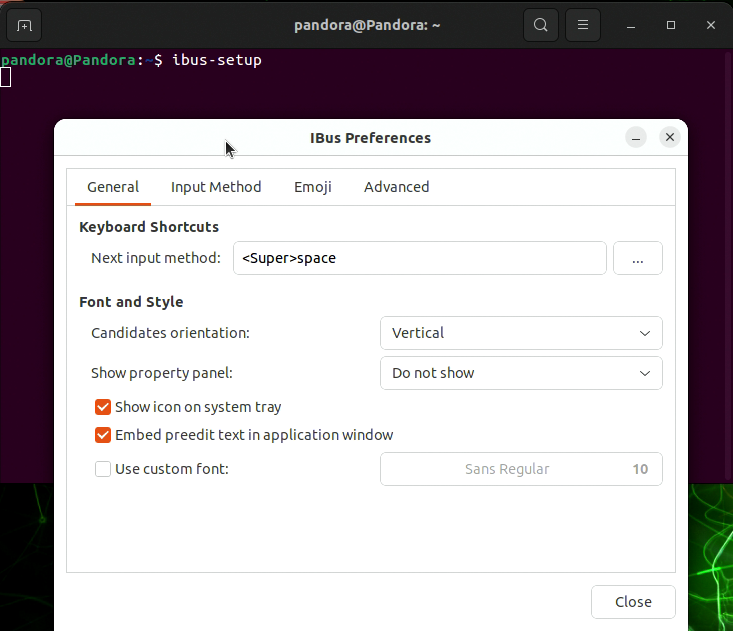Uncheck Embed preedit text in application window
Screen dimensions: 733x631
pyautogui.click(x=103, y=435)
